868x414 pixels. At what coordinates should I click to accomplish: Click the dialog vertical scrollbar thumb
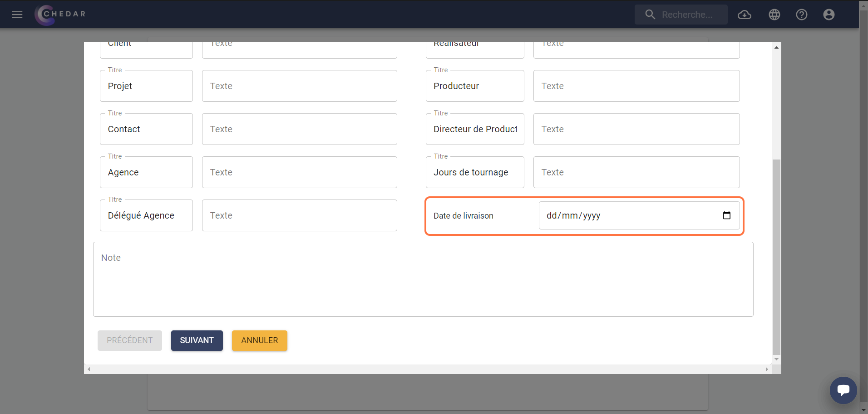point(777,257)
